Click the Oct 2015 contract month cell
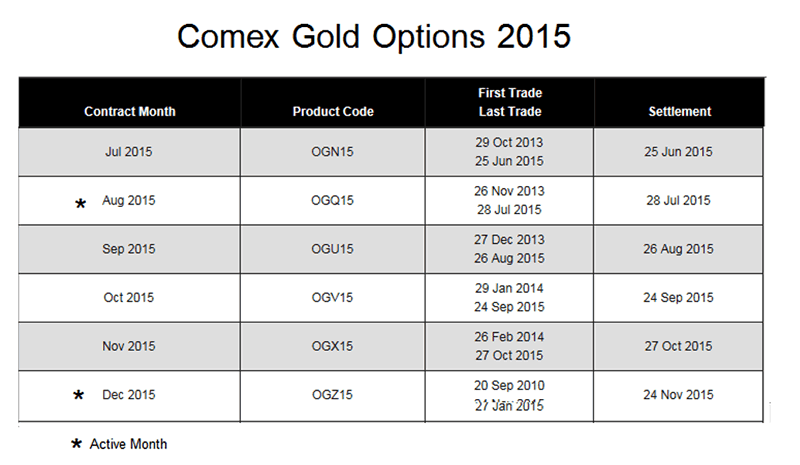The image size is (800, 465). click(129, 297)
